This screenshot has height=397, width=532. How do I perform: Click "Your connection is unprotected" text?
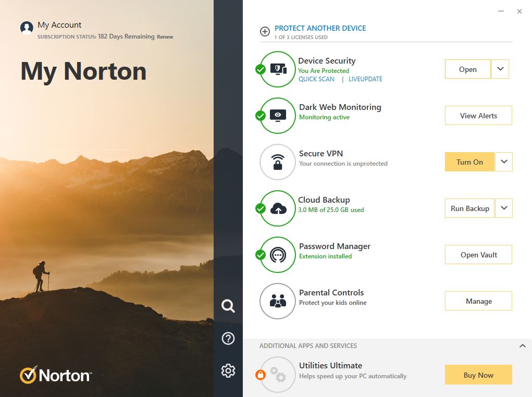pyautogui.click(x=343, y=164)
